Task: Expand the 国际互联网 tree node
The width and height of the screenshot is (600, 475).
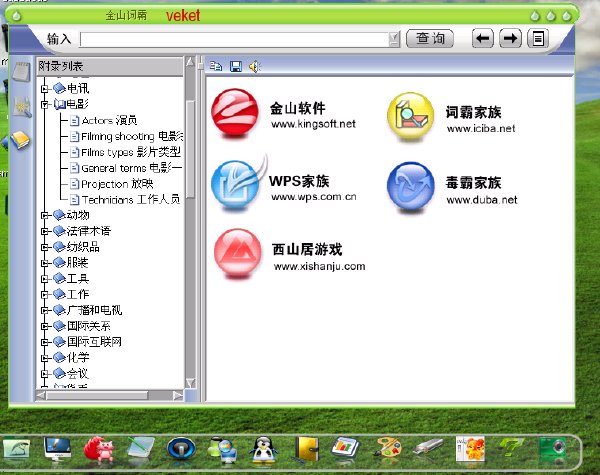Action: (x=45, y=342)
